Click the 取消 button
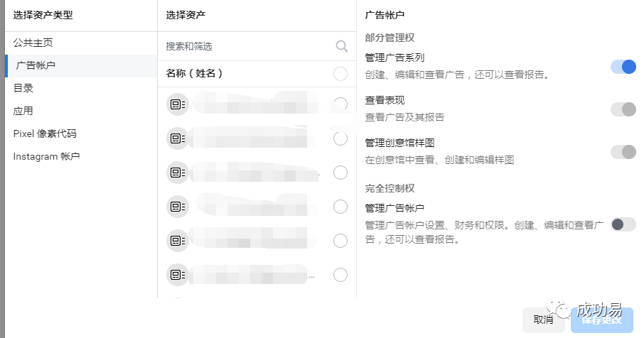 click(543, 320)
